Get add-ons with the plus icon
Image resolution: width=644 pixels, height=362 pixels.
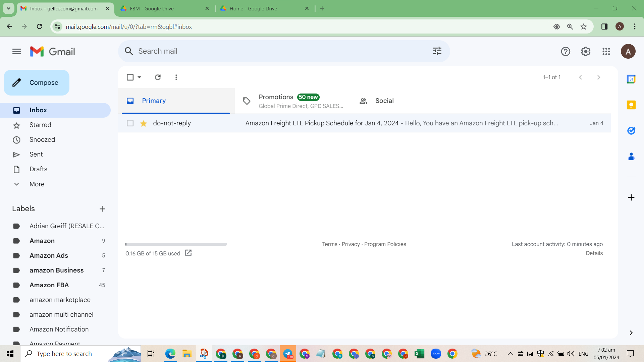pos(631,197)
